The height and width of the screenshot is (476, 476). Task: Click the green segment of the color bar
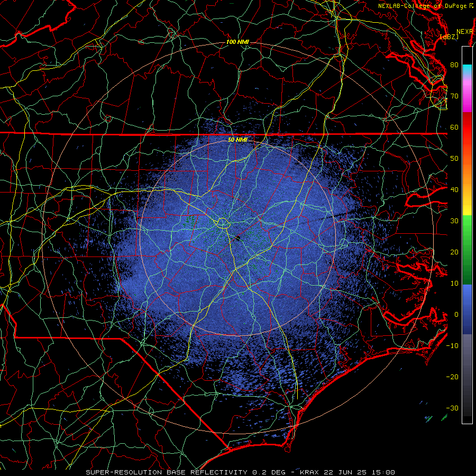coord(467,250)
